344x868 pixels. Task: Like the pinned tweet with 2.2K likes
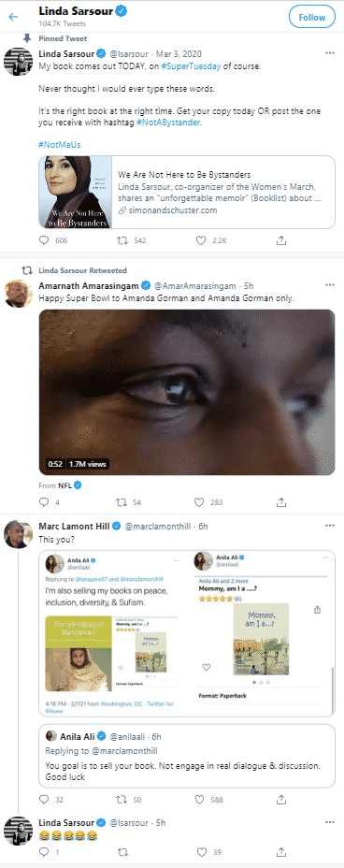202,240
